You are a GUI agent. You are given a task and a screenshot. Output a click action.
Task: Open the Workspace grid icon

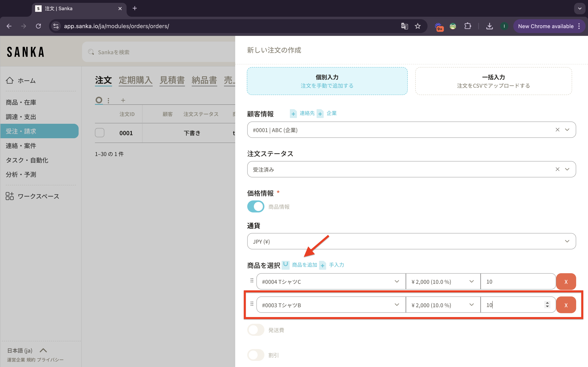10,196
